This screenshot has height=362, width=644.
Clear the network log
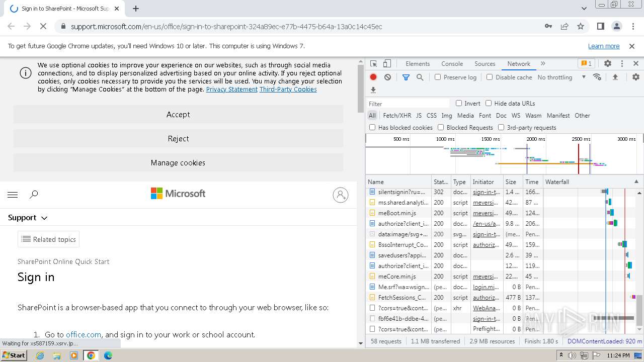[387, 77]
